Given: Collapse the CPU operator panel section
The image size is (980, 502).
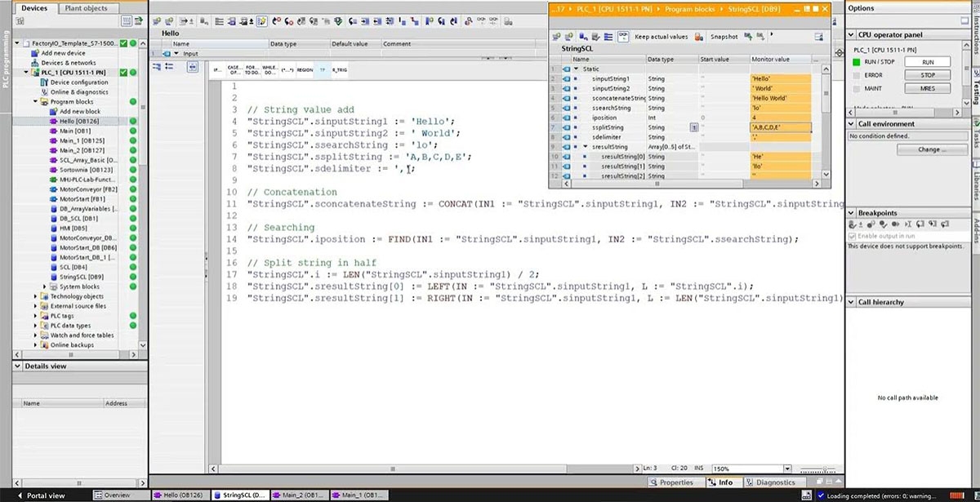Looking at the screenshot, I should pos(853,35).
